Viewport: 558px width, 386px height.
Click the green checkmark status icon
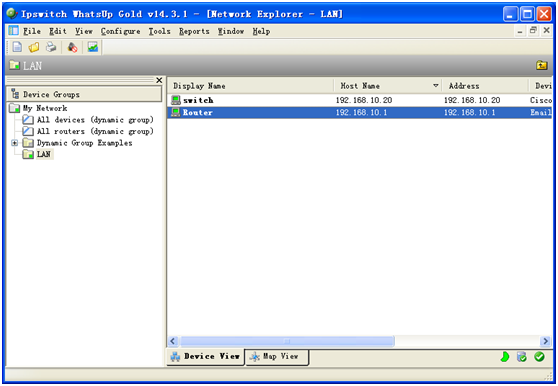(539, 356)
